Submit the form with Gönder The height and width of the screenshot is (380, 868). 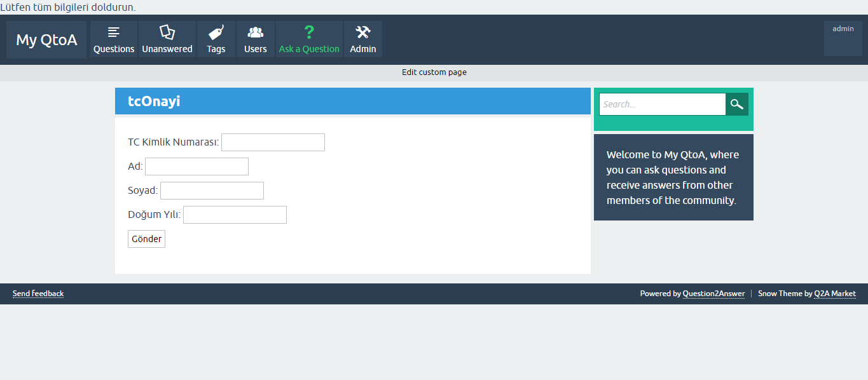click(x=146, y=239)
